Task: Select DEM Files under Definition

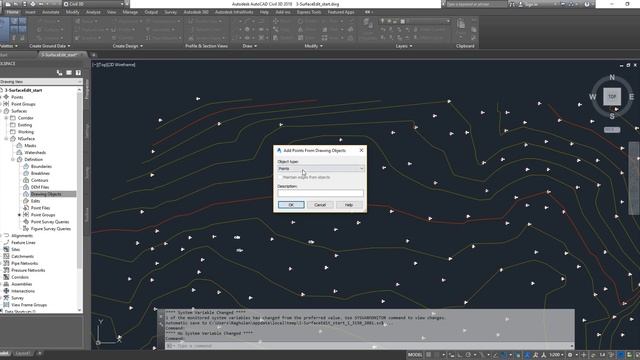Action: click(40, 187)
